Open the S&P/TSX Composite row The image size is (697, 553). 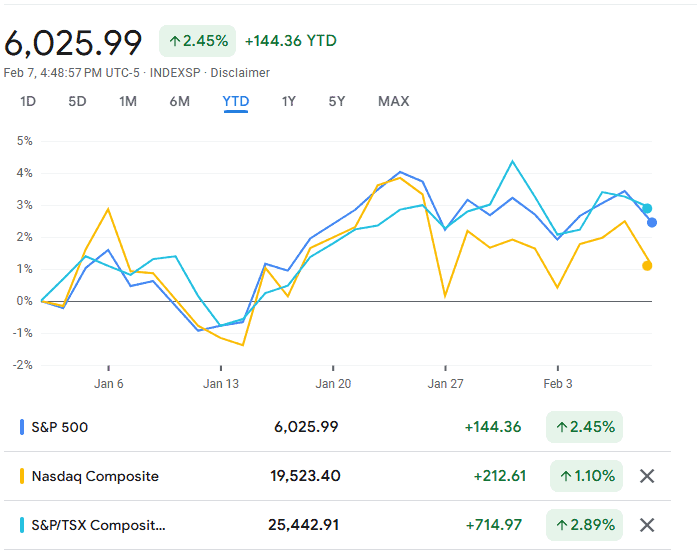(x=337, y=525)
